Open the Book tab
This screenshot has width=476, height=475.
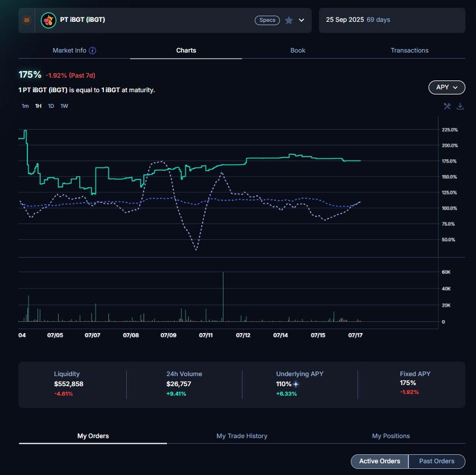298,50
